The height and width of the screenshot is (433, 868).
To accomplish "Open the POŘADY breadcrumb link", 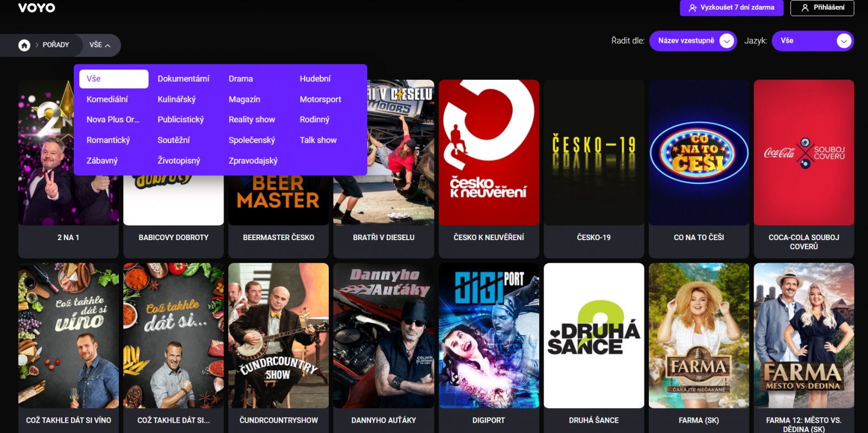I will [x=56, y=45].
